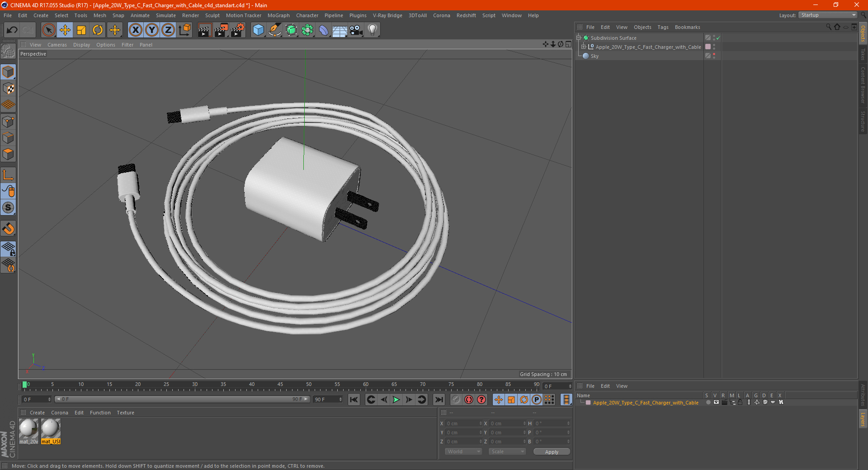Click Material Manager Texture menu

point(125,413)
